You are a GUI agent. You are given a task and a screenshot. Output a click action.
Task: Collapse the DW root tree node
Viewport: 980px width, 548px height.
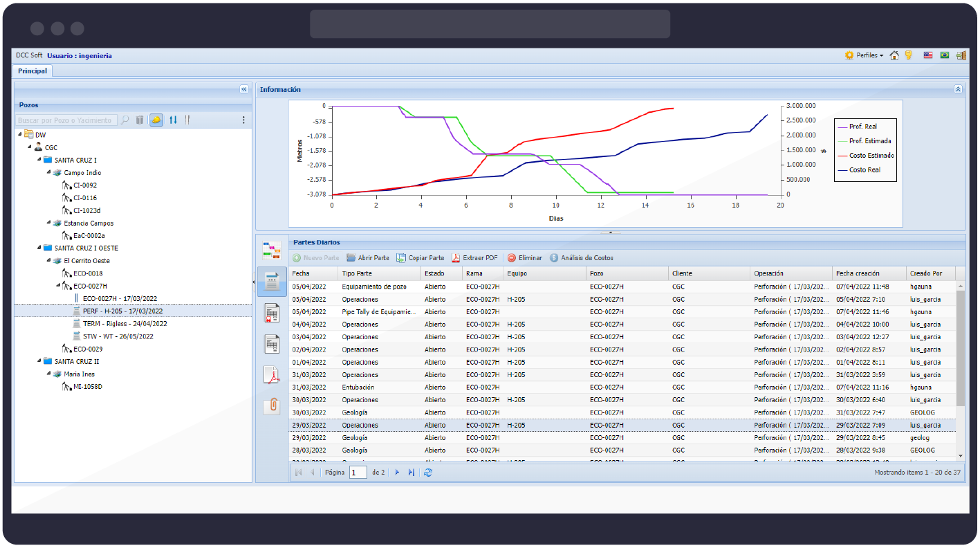(x=20, y=134)
